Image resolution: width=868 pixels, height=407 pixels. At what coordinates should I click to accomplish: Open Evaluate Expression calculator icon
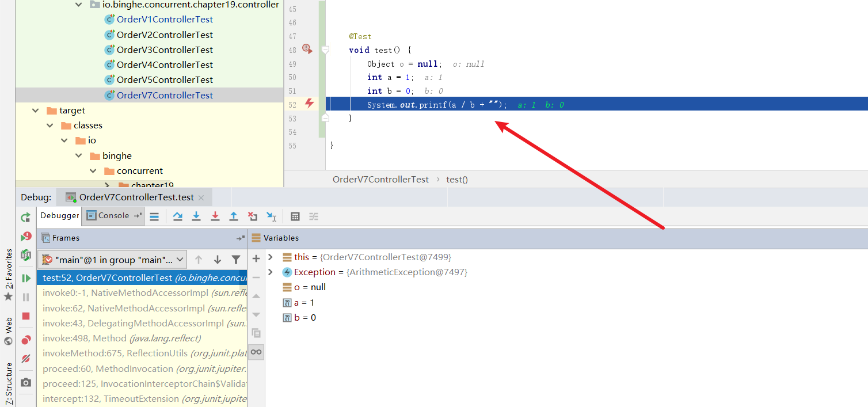click(x=295, y=216)
